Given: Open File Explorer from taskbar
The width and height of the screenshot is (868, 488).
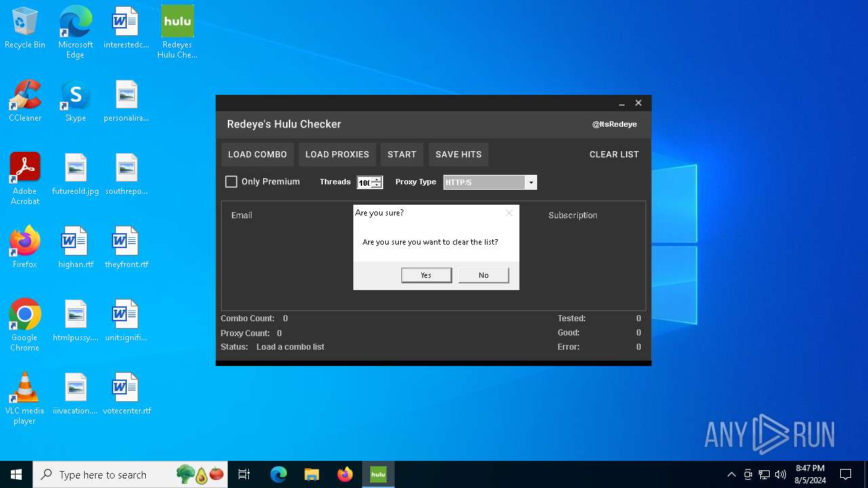Looking at the screenshot, I should pyautogui.click(x=311, y=474).
